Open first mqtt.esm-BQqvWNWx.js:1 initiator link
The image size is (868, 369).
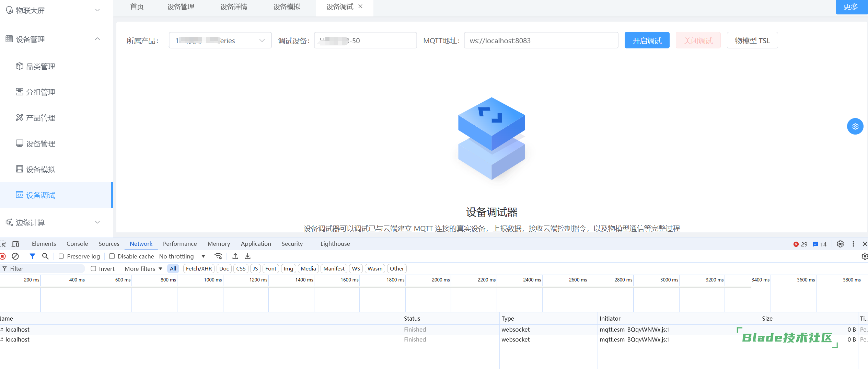[x=635, y=330]
